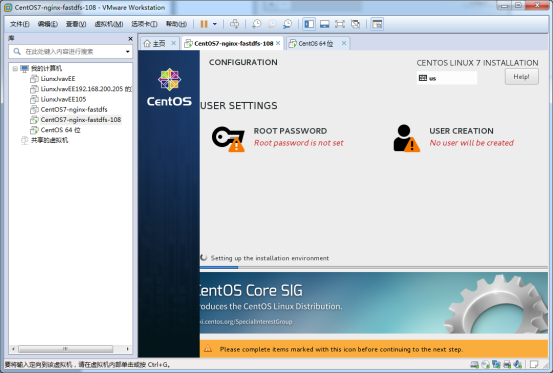Viewport: 553px width, 373px height.
Task: Click the installation progress bar
Action: 373,268
